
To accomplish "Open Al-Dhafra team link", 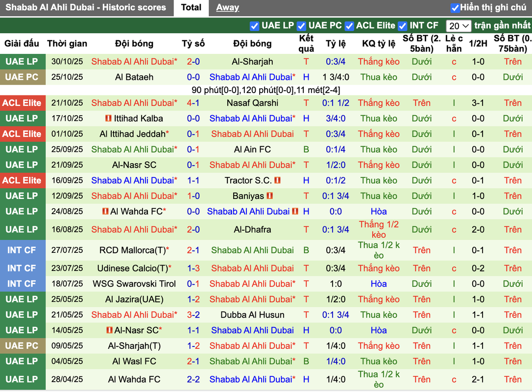I will 252,230.
